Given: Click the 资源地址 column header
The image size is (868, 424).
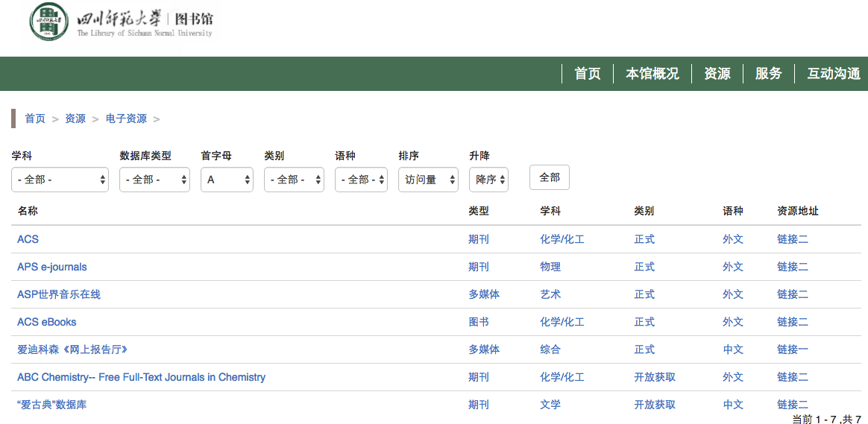Looking at the screenshot, I should [x=798, y=211].
